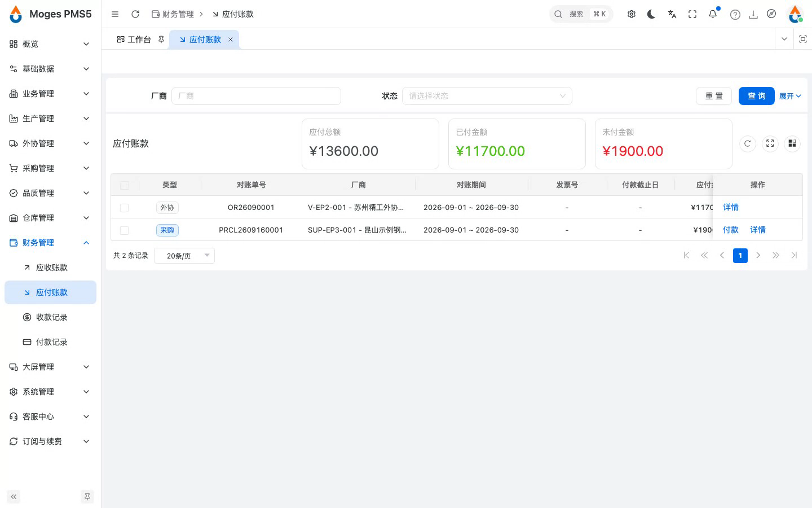This screenshot has height=508, width=812.
Task: Open the header 搜索 box
Action: [x=581, y=14]
